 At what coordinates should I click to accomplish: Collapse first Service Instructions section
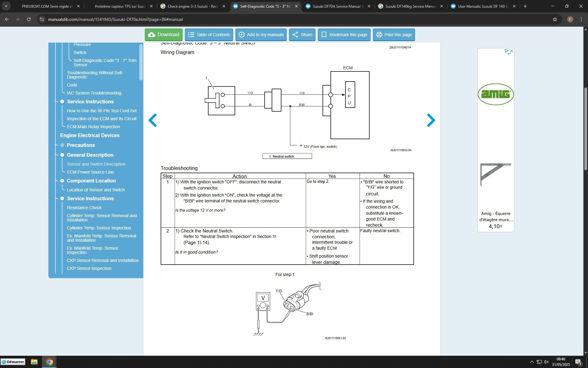pyautogui.click(x=62, y=102)
